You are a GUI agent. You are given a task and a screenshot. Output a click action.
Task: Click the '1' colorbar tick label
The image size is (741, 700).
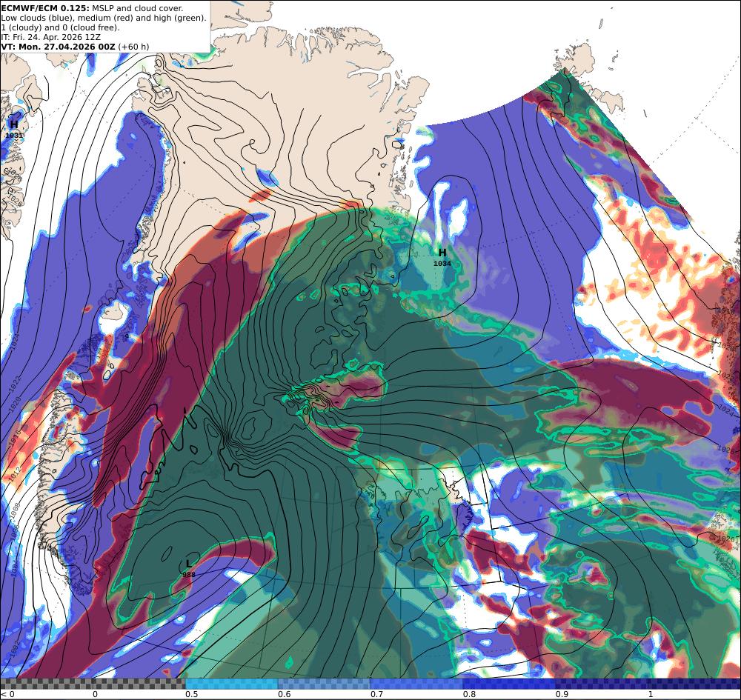coord(651,694)
